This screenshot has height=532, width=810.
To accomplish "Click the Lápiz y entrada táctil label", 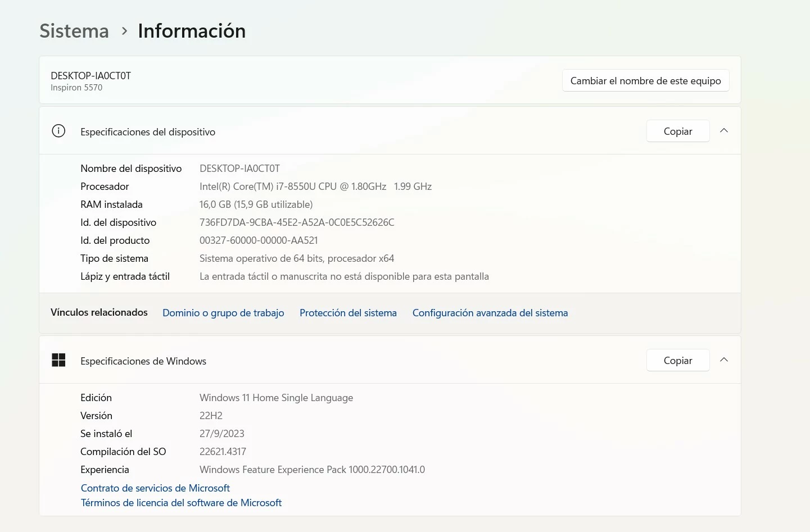I will (125, 276).
